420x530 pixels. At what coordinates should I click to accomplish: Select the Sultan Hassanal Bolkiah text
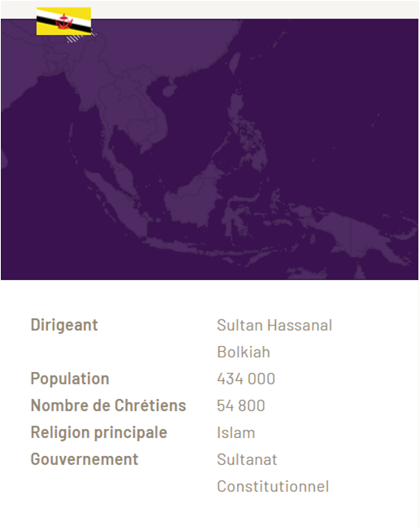pos(274,339)
